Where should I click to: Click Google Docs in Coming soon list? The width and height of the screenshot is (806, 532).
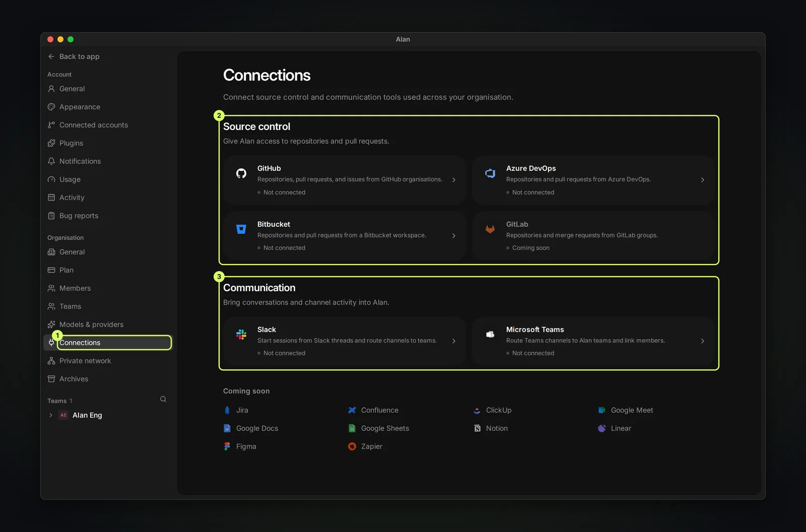click(x=251, y=428)
